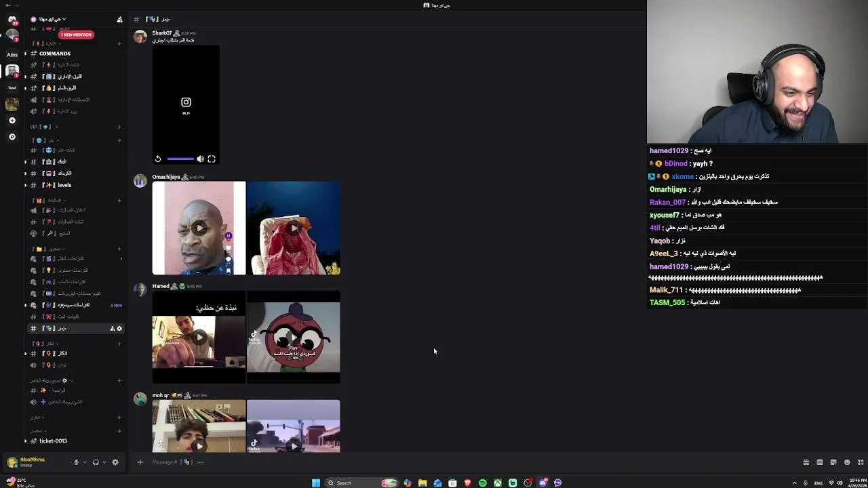Replay Shark07's Instagram video

coord(158,159)
